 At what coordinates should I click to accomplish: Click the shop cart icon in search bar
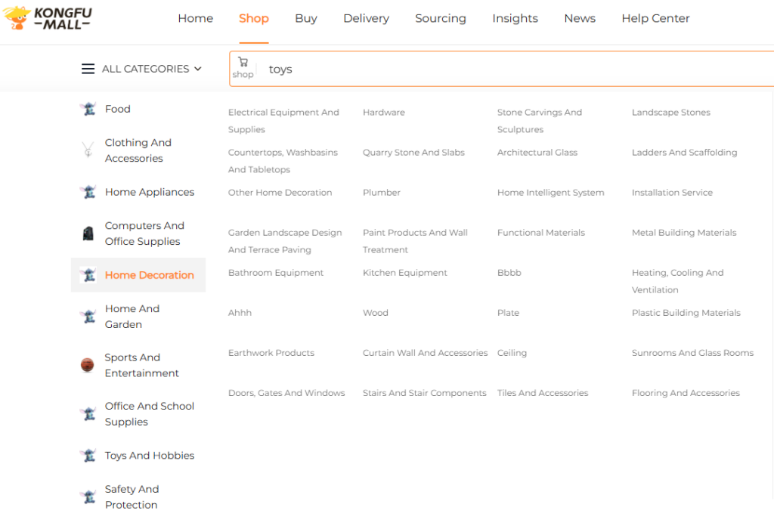243,63
